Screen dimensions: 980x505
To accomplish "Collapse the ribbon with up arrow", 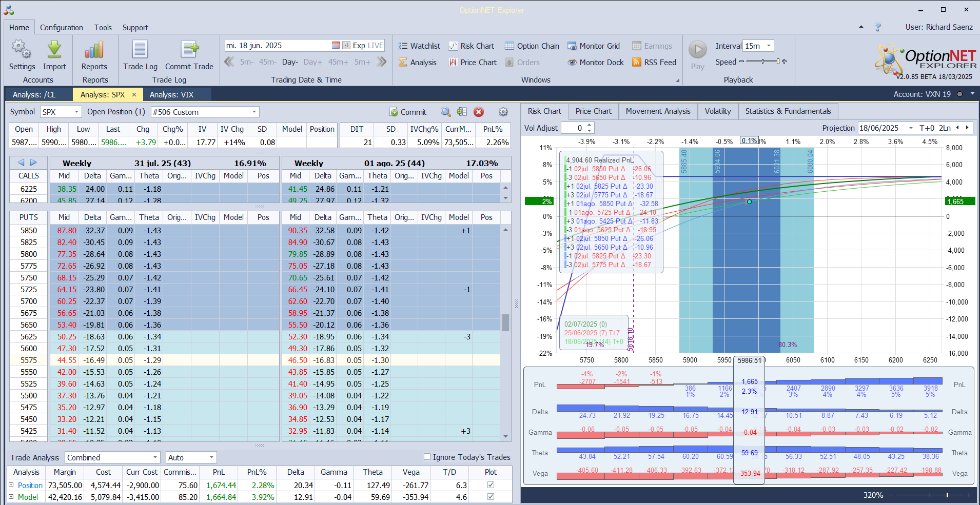I will (x=861, y=27).
